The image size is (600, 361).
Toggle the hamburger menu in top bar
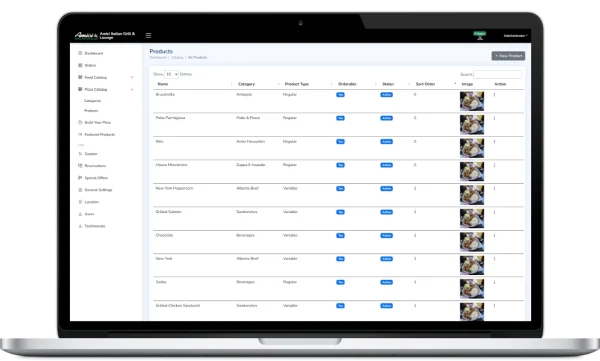click(x=148, y=36)
